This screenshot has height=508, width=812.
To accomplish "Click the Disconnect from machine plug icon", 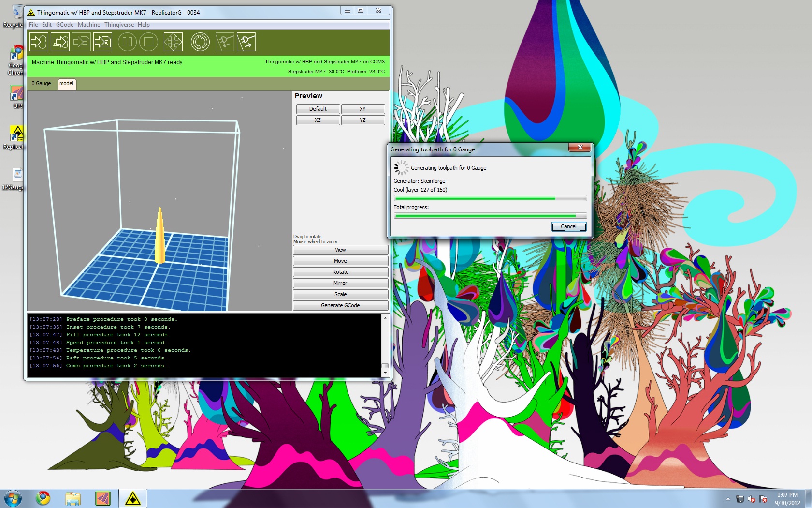I will (x=246, y=42).
